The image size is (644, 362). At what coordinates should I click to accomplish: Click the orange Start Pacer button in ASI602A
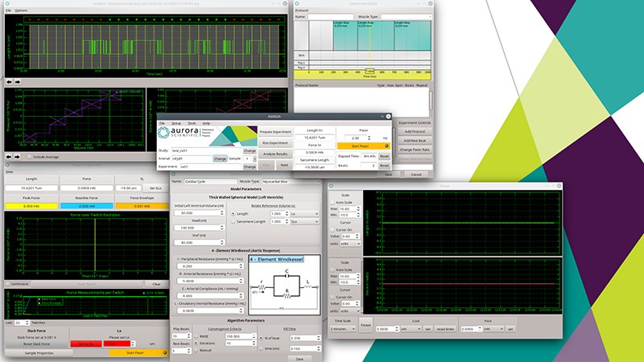coord(363,146)
